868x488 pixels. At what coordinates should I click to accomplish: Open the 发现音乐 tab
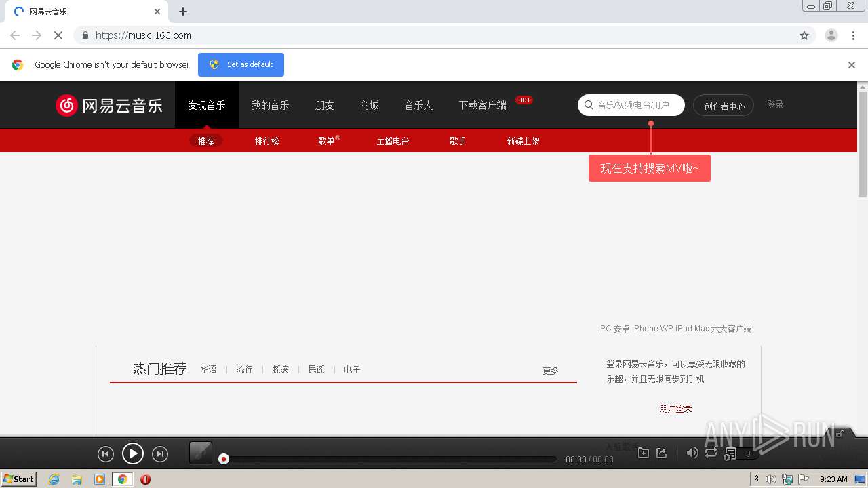click(x=207, y=105)
